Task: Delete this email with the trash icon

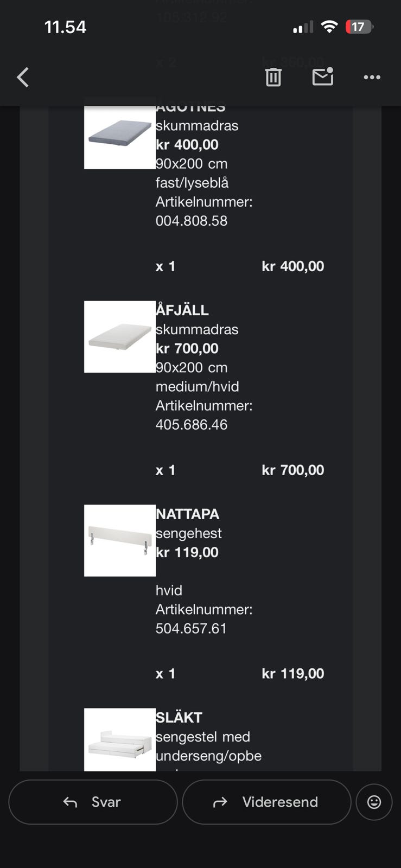Action: click(x=273, y=78)
